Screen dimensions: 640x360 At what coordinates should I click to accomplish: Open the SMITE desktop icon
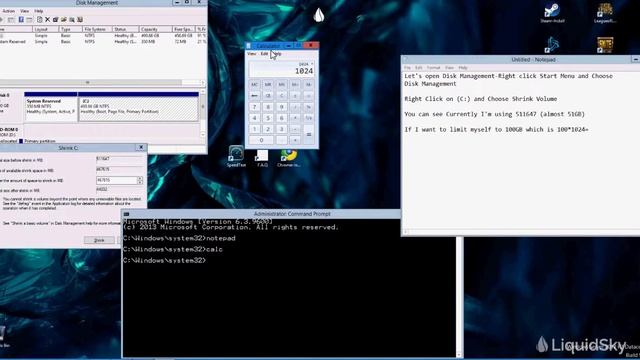pos(605,45)
